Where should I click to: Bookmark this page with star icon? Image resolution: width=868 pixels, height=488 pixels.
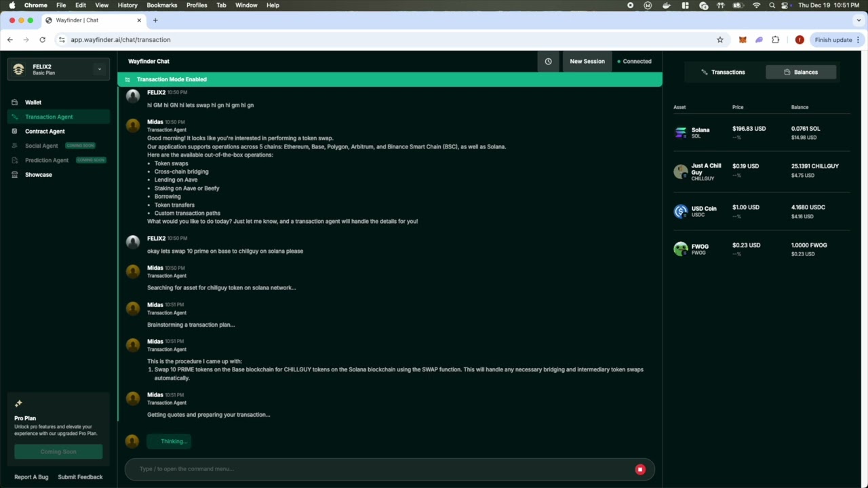click(720, 40)
